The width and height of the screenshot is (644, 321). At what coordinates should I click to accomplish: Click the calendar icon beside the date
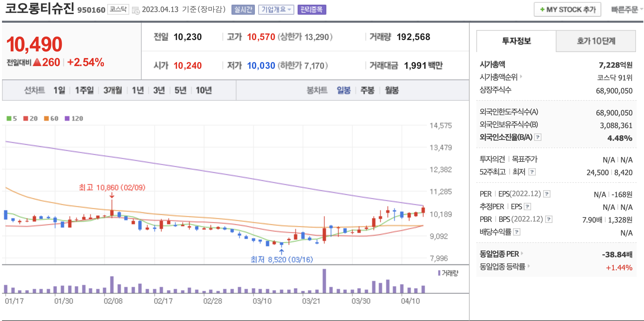(136, 10)
